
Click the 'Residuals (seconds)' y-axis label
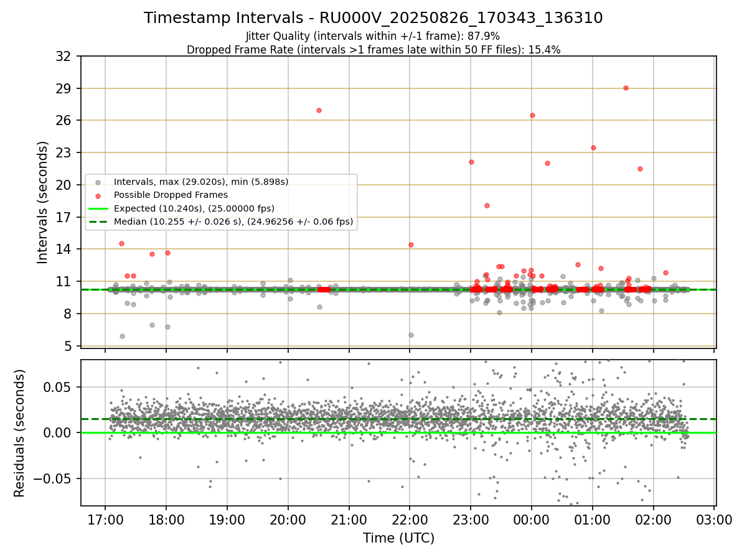click(19, 433)
